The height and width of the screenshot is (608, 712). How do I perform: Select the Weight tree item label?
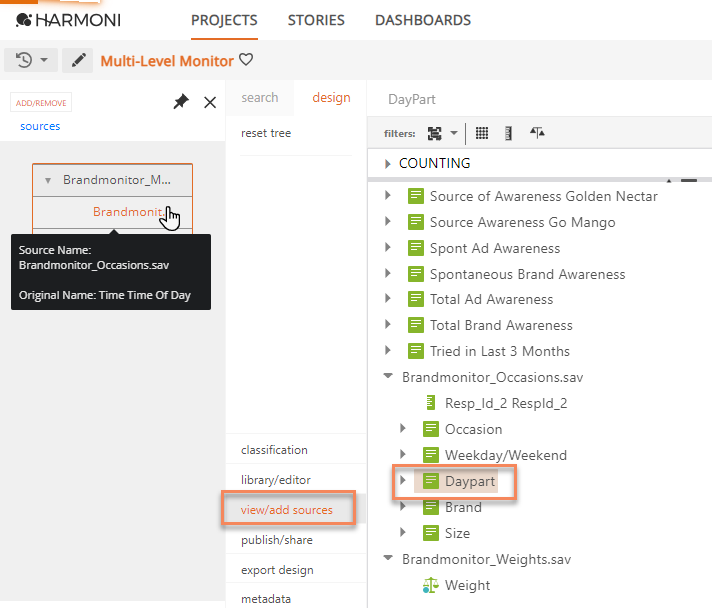(x=467, y=585)
